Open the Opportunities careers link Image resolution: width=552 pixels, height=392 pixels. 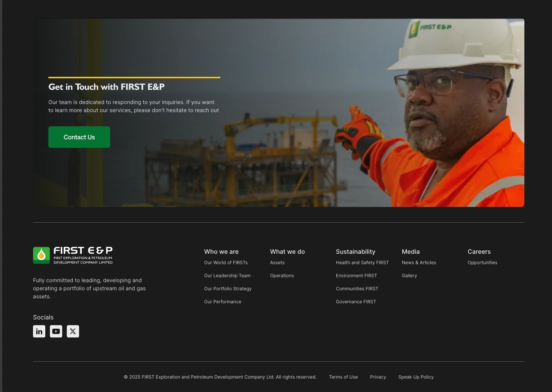click(x=483, y=263)
